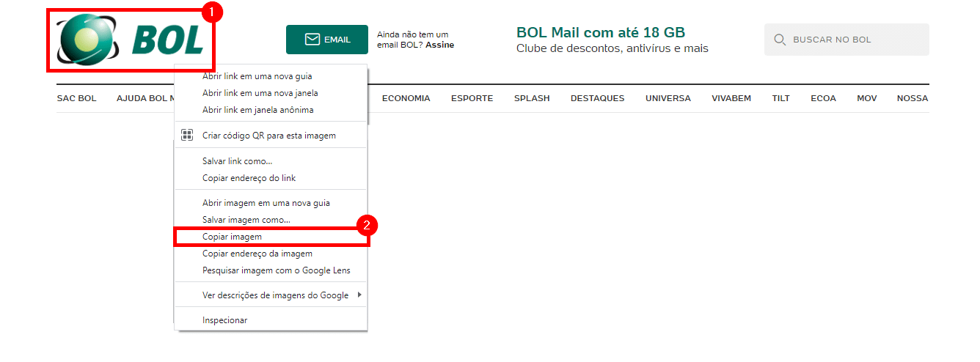Open the EMAIL button

(x=327, y=40)
